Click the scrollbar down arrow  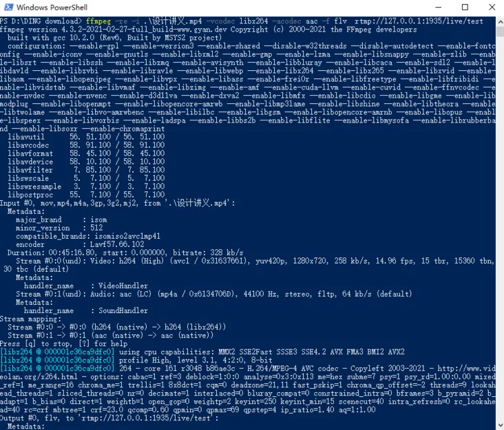tap(500, 425)
